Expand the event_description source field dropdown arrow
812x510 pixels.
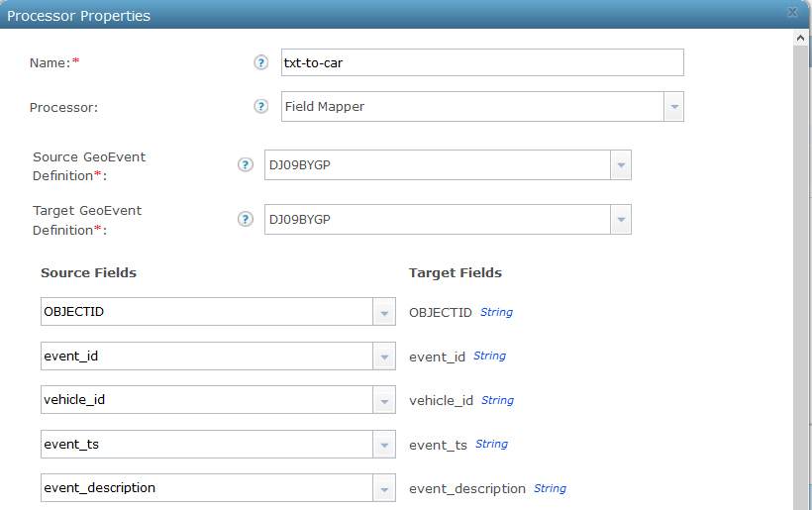click(384, 488)
